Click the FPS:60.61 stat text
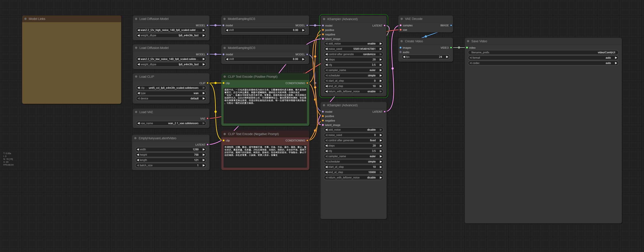644x252 pixels. [x=8, y=165]
